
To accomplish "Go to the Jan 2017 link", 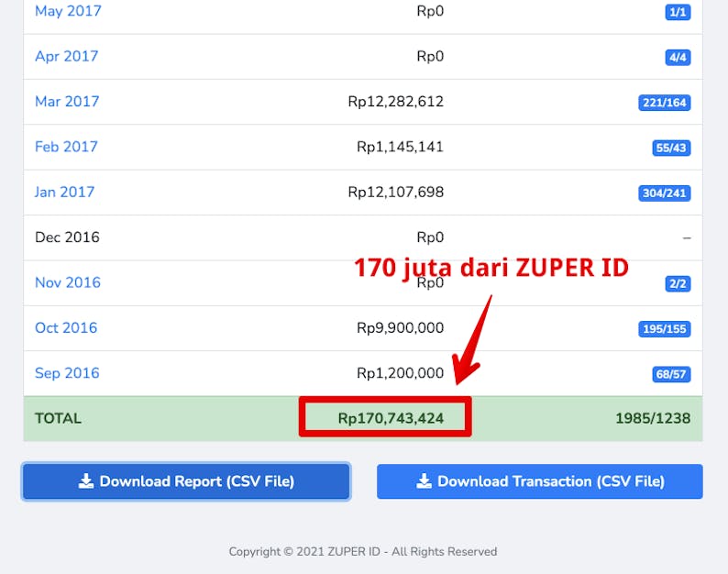I will [x=64, y=192].
